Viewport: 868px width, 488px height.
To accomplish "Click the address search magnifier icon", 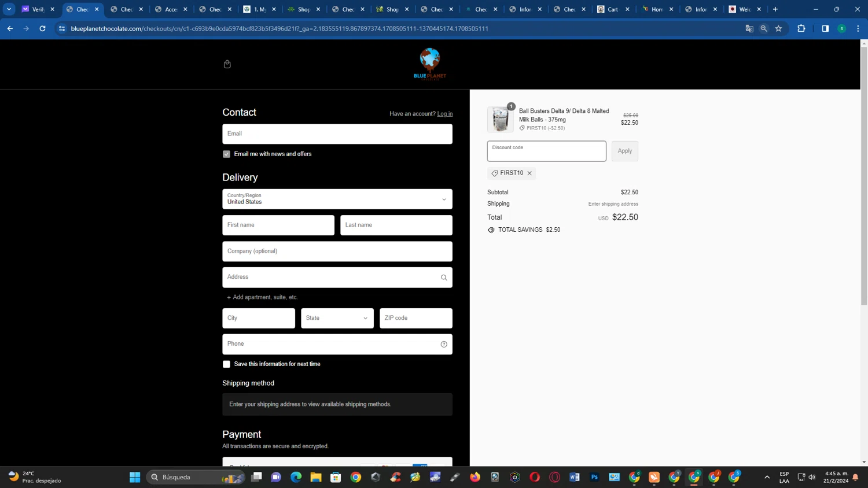I will coord(444,278).
